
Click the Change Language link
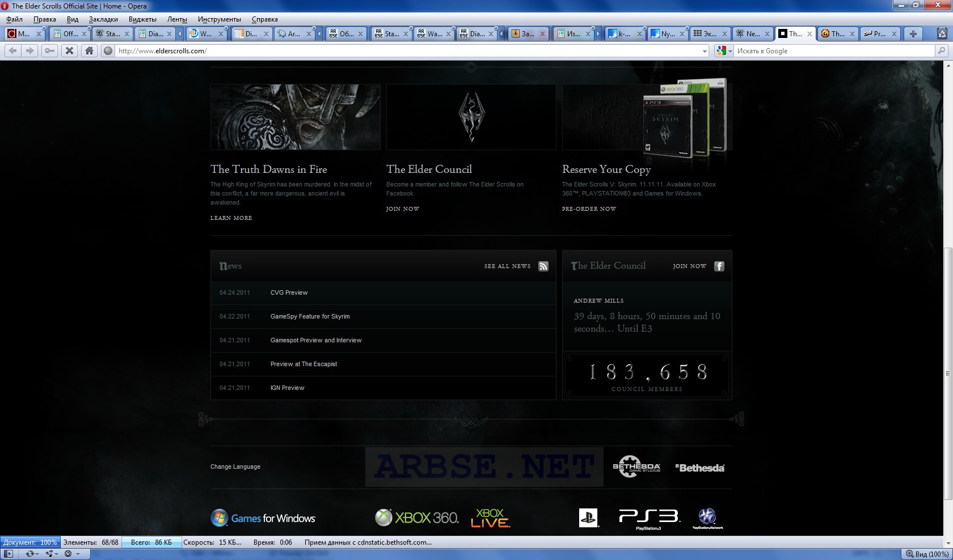235,466
